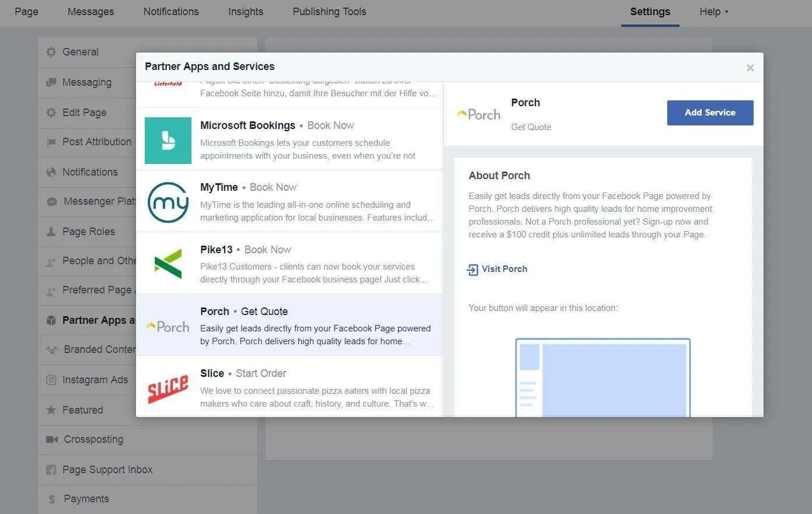The height and width of the screenshot is (514, 812).
Task: Click the Page Roles person icon
Action: [x=51, y=232]
